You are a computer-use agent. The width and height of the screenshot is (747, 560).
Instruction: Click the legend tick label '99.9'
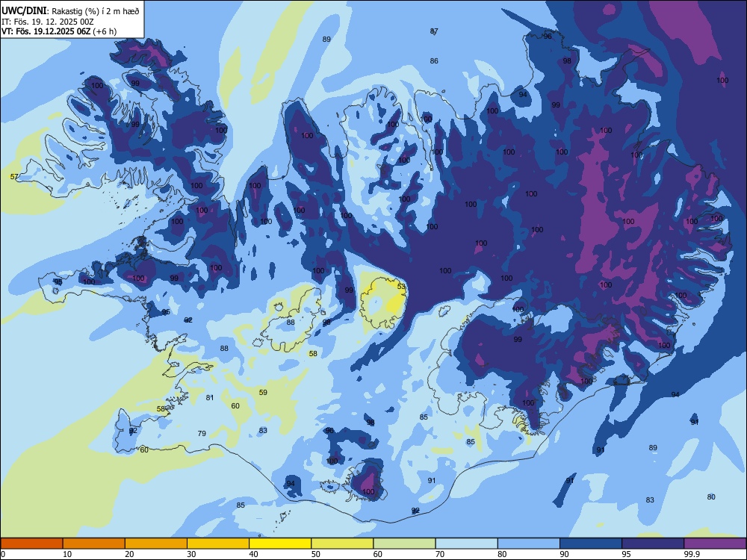(x=691, y=554)
